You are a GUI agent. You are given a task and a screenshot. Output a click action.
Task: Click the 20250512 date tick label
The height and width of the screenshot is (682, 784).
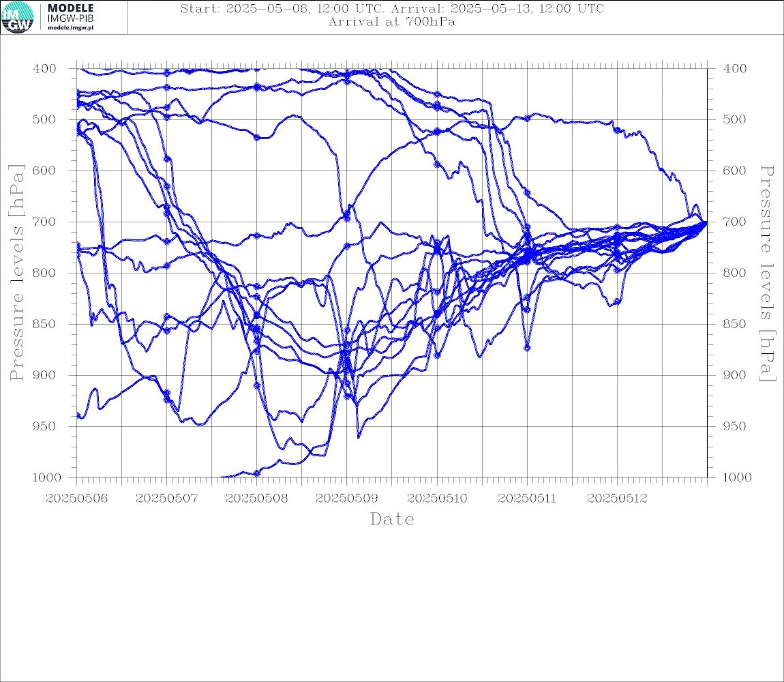tap(617, 499)
